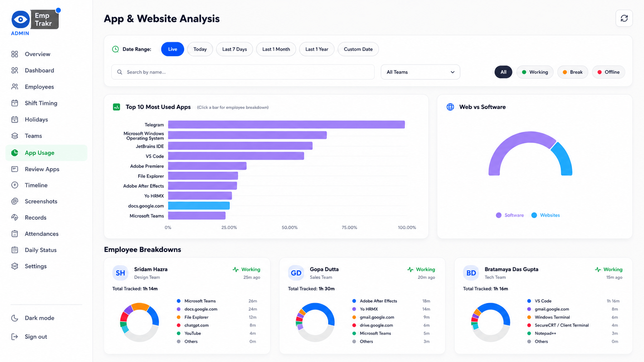
Task: Select the All status filter
Action: (503, 72)
